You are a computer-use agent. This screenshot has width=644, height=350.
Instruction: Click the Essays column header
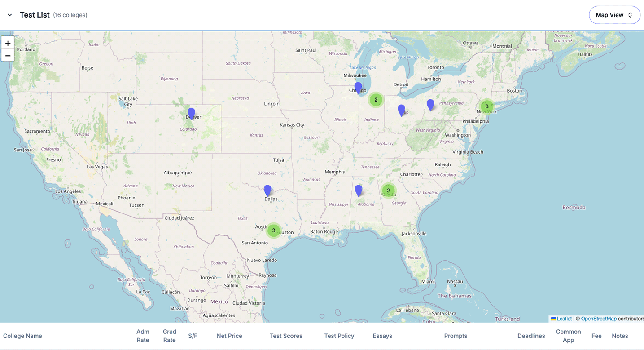click(382, 336)
